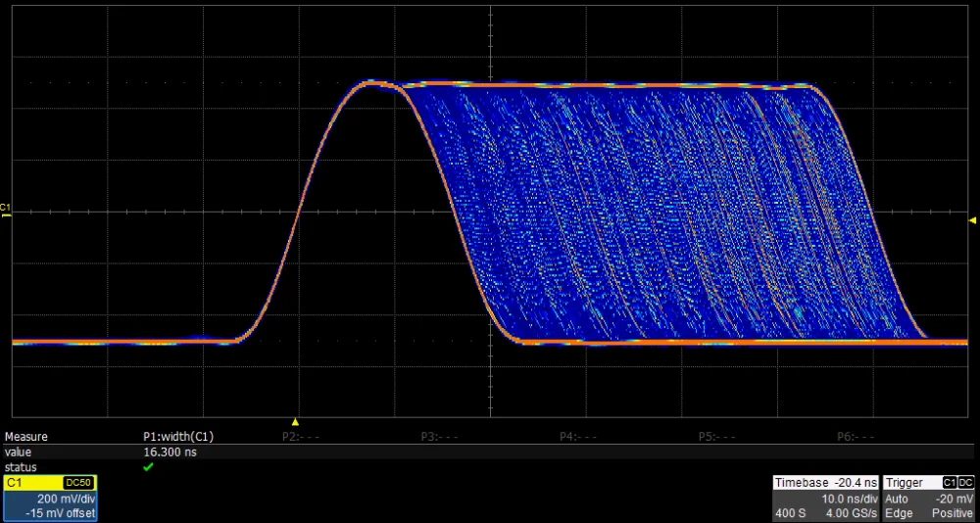Select the P1:width(C1) measurement column
This screenshot has height=523, width=980.
pyautogui.click(x=178, y=437)
